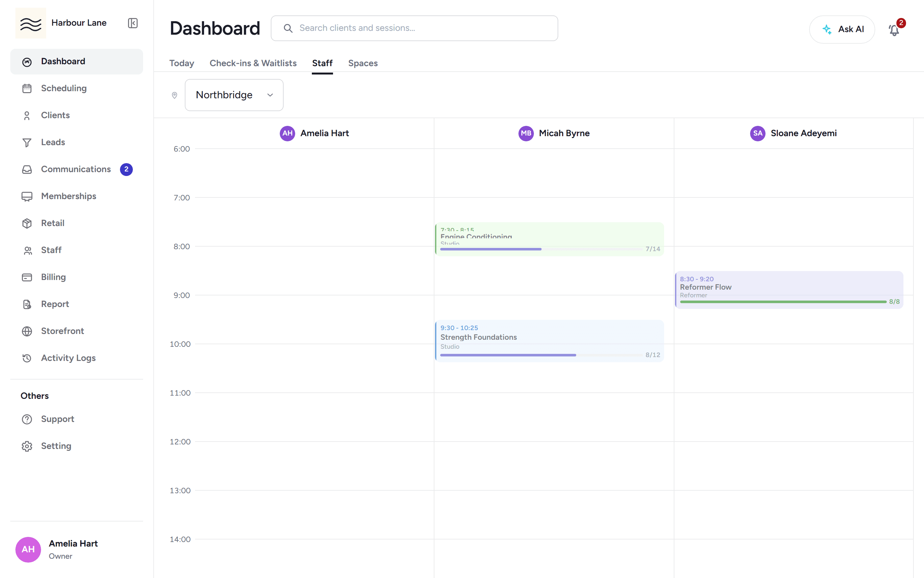
Task: Click the SA avatar of Sloane Adeyemi
Action: pos(757,133)
